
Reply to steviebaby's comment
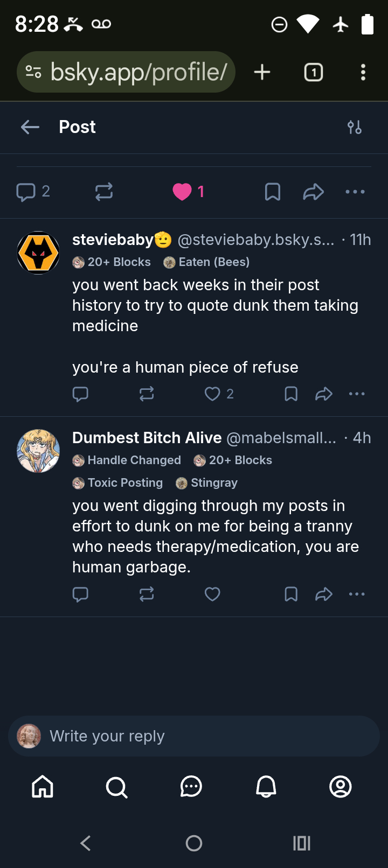[x=80, y=394]
